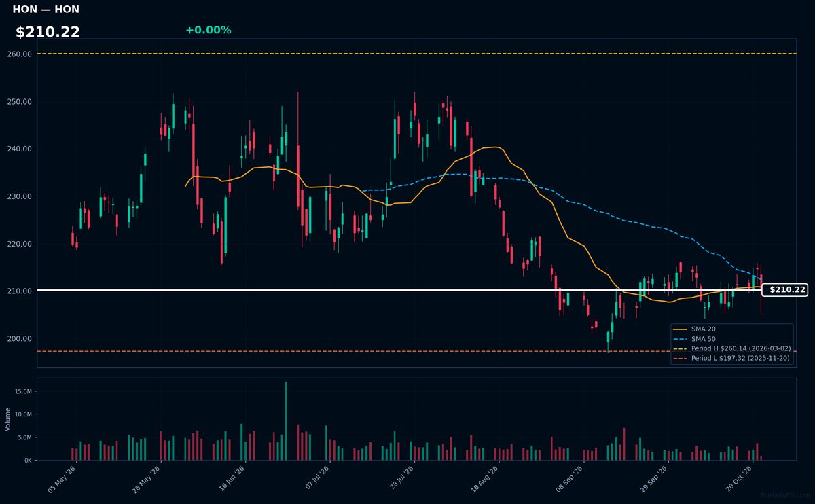The width and height of the screenshot is (815, 504).
Task: Click the Period H $260.14 legend entry
Action: point(731,348)
